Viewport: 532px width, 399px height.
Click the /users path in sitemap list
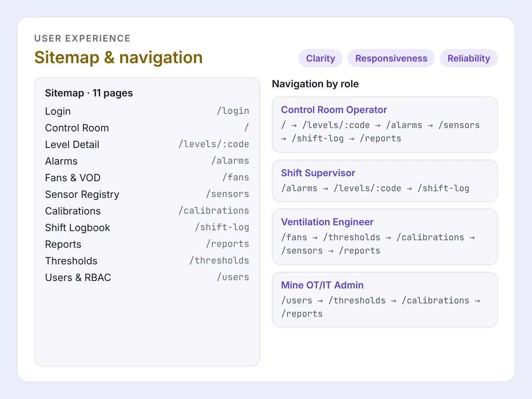[233, 277]
